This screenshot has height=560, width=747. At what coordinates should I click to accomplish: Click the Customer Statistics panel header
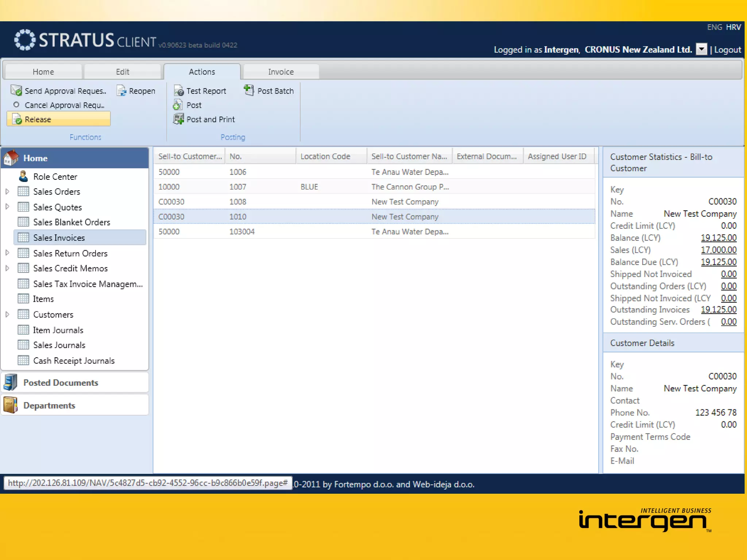point(673,163)
